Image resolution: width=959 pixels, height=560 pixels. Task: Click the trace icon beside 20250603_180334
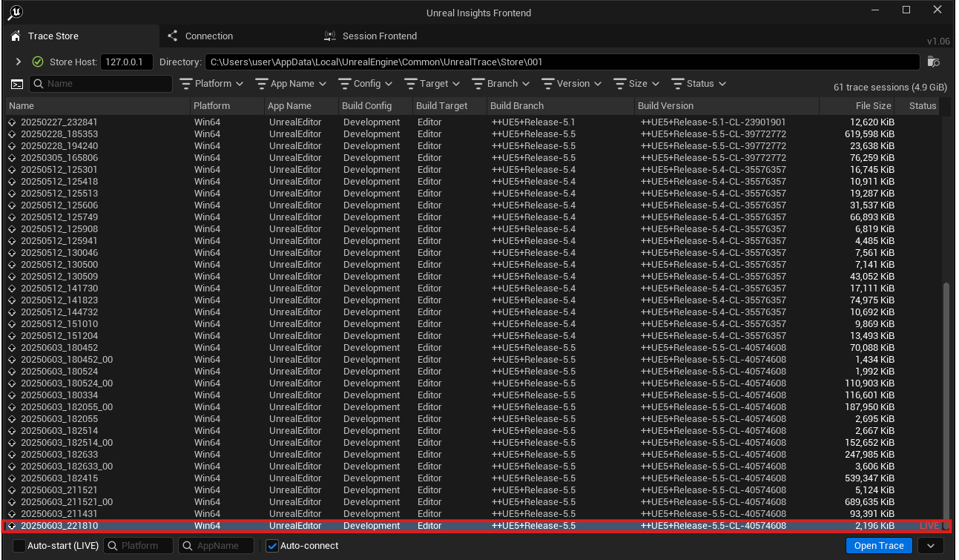pos(12,395)
